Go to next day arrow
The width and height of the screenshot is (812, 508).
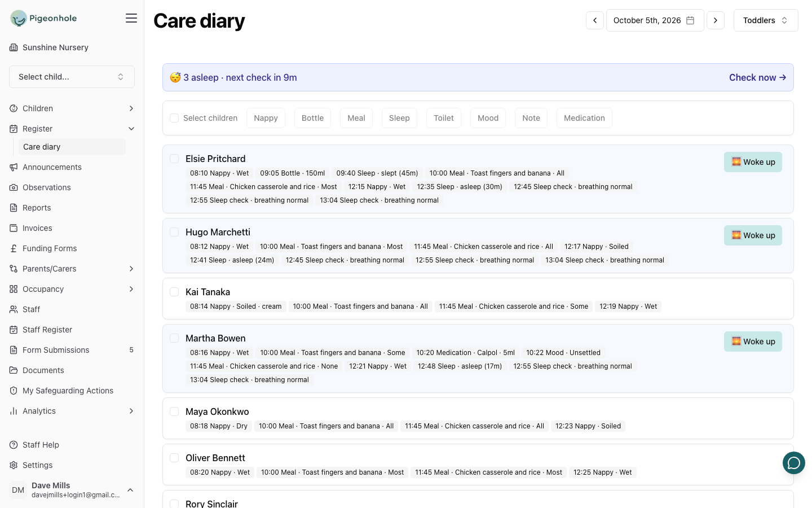point(716,20)
